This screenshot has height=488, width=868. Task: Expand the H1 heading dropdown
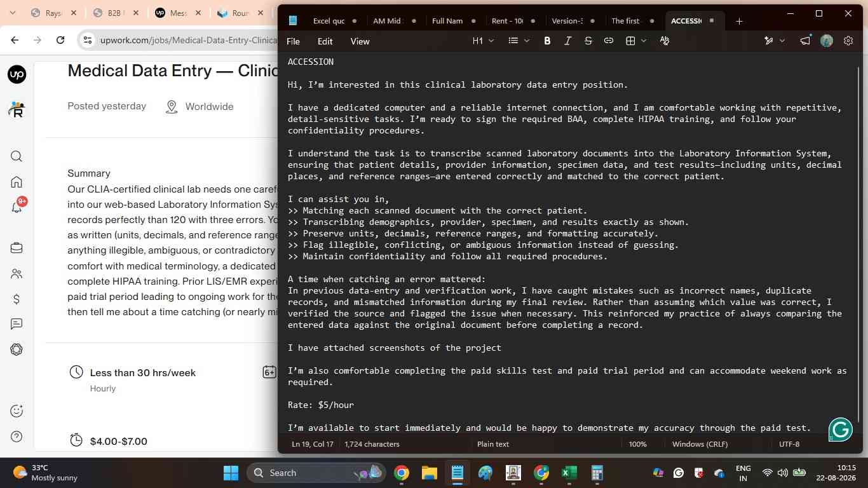click(x=484, y=41)
